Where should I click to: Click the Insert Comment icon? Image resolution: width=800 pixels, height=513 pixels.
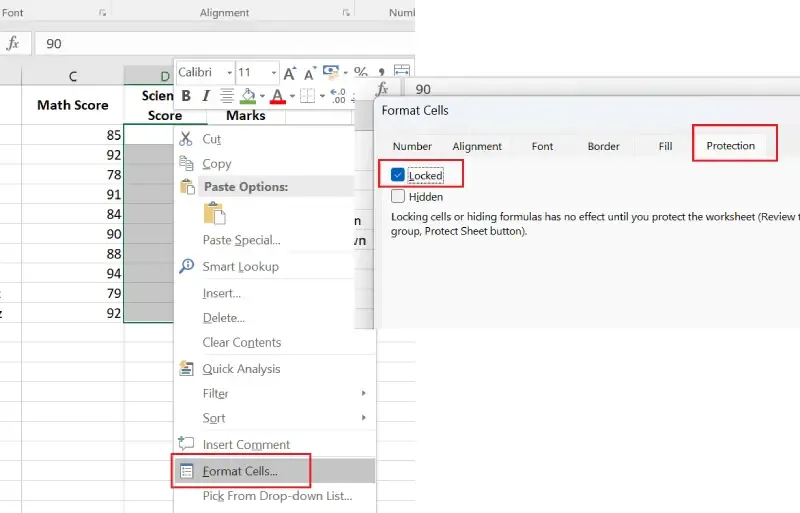pos(186,444)
